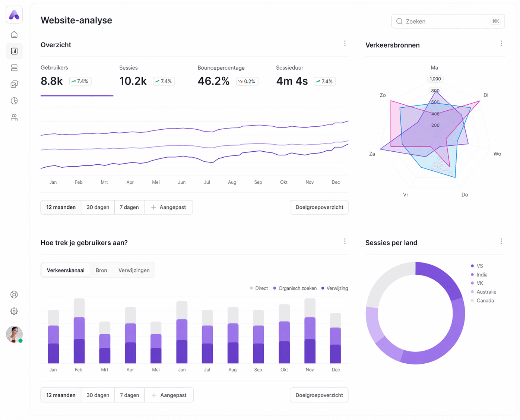520x420 pixels.
Task: Open the checkbox tasks sidebar icon
Action: [14, 84]
